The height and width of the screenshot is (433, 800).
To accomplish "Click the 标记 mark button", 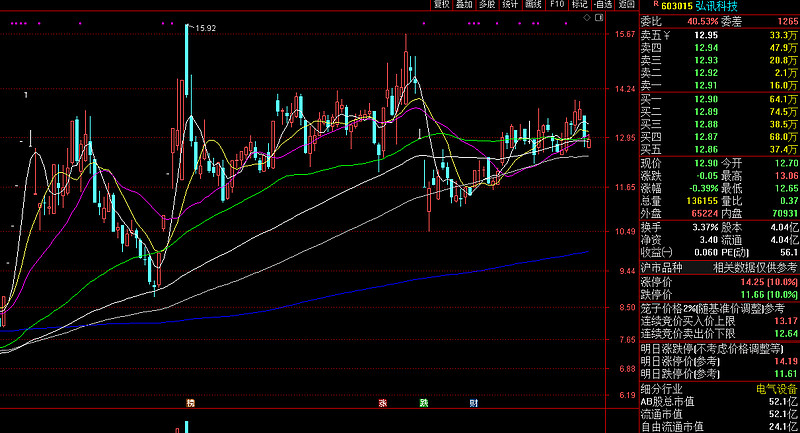I will (580, 5).
